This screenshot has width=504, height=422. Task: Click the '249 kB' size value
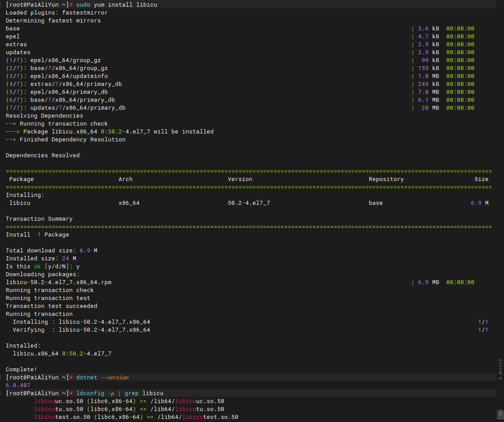[429, 84]
